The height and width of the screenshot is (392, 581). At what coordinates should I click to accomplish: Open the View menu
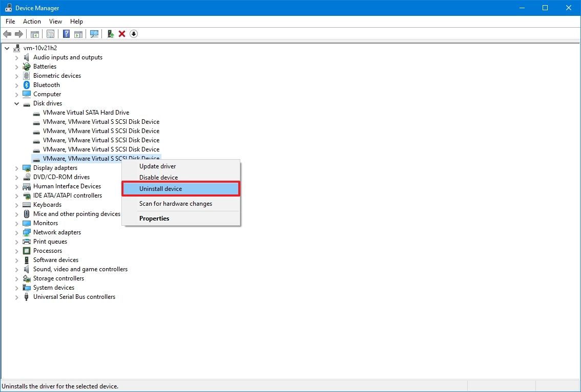coord(55,21)
